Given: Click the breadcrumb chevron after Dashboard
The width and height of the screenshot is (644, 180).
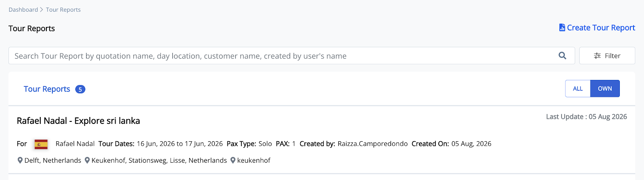Looking at the screenshot, I should 41,10.
